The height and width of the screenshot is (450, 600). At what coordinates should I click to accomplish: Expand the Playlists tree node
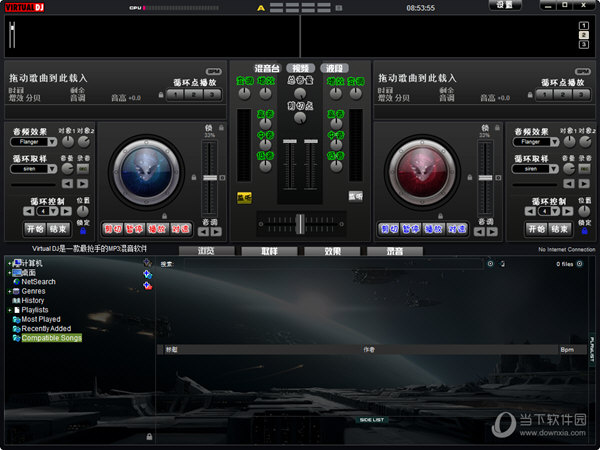(9, 310)
